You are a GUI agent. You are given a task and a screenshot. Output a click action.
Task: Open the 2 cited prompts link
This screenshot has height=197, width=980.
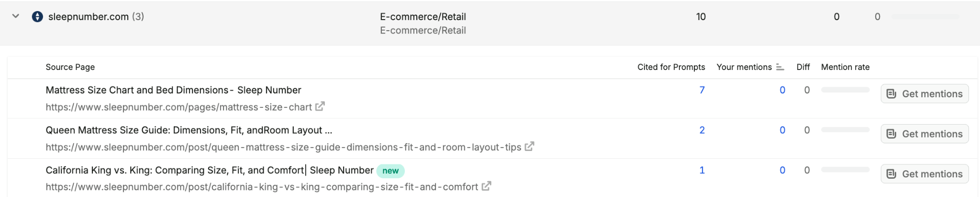pyautogui.click(x=702, y=130)
